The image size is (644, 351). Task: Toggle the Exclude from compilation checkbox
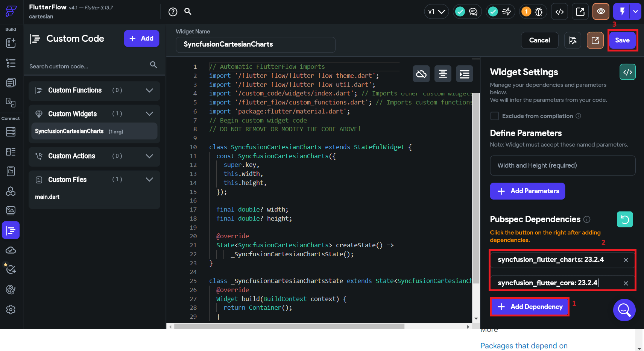tap(495, 116)
